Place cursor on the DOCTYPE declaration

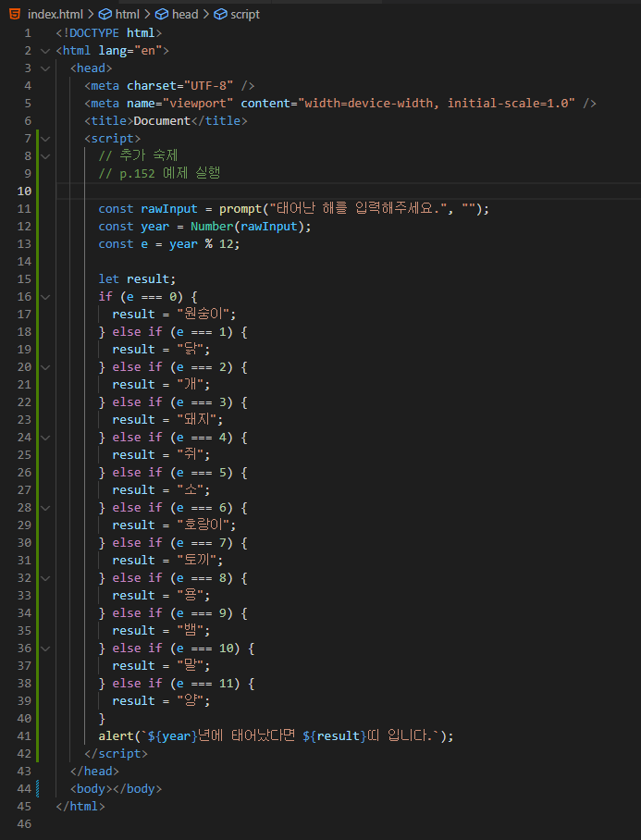[x=109, y=33]
